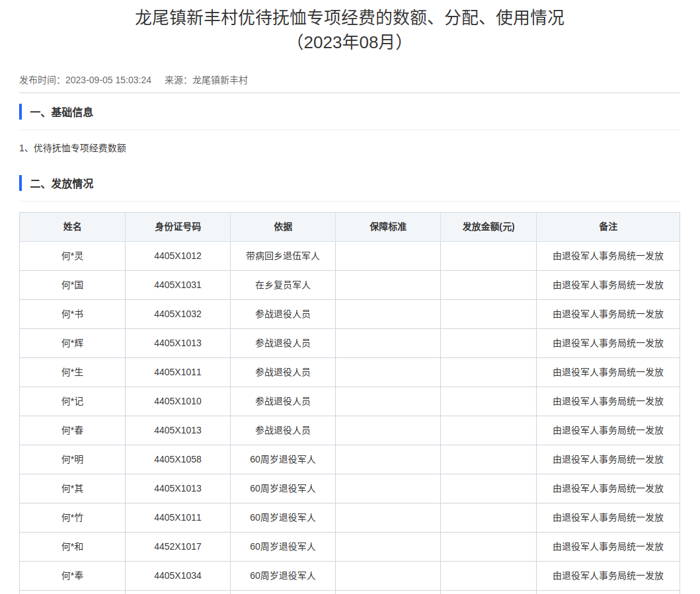Click the remark 由退役军人事务局统一发放 in 何*书 row
This screenshot has height=594, width=700.
click(608, 315)
